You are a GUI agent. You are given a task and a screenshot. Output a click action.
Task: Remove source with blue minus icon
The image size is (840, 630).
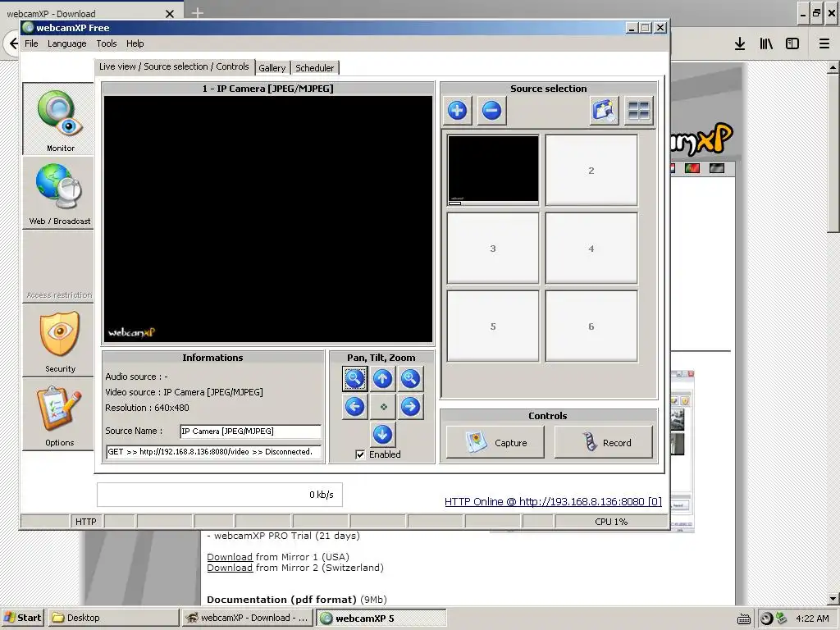(x=492, y=111)
